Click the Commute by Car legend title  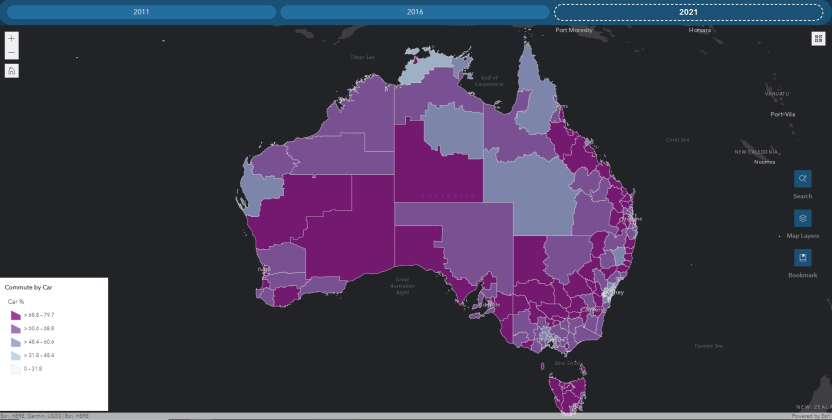coord(28,287)
